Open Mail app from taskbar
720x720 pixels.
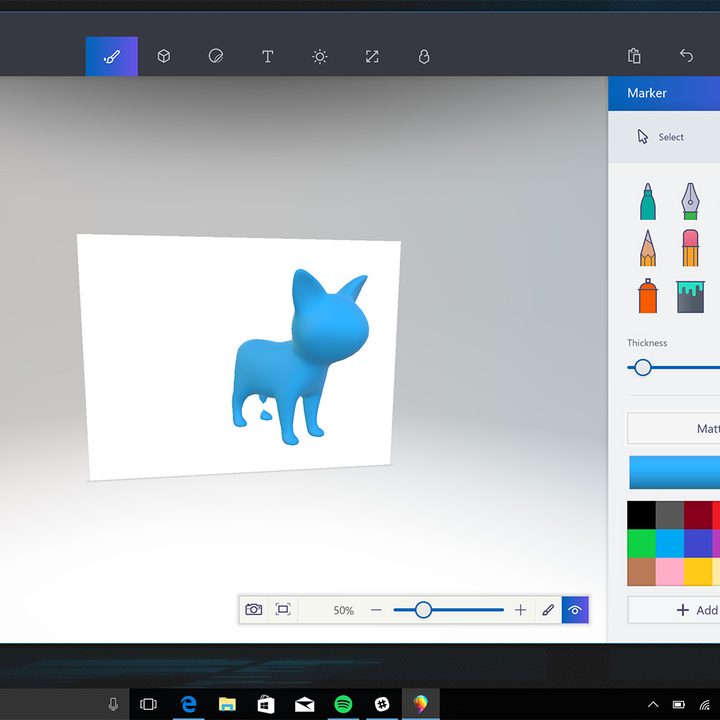point(304,704)
